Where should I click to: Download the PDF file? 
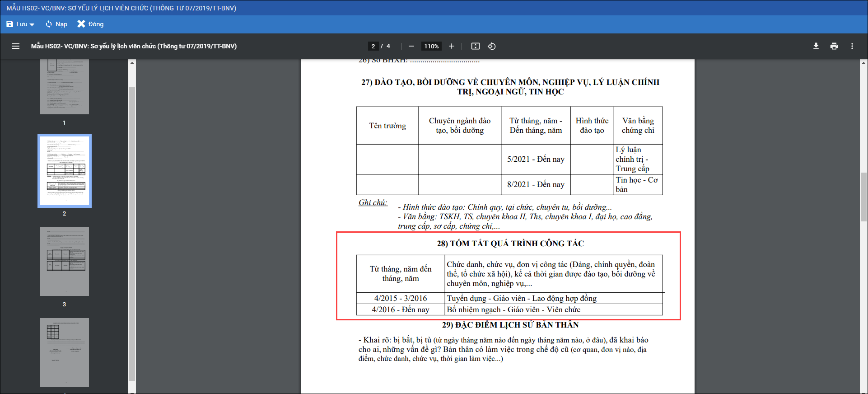(816, 46)
